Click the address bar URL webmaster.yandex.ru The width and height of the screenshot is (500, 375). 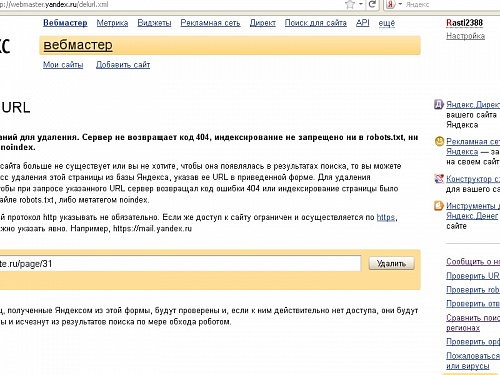54,5
